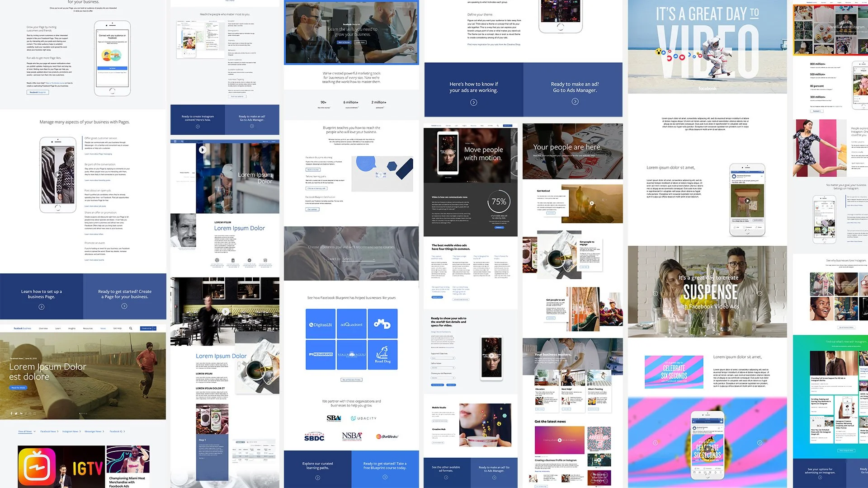The image size is (868, 488).
Task: Click arrow icon under 'Ready to make an ad? Go to Ads Manager'
Action: (575, 102)
